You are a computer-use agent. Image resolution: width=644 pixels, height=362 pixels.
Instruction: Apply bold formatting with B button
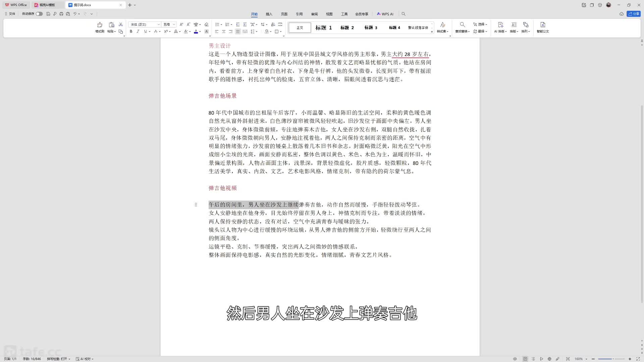pyautogui.click(x=131, y=32)
